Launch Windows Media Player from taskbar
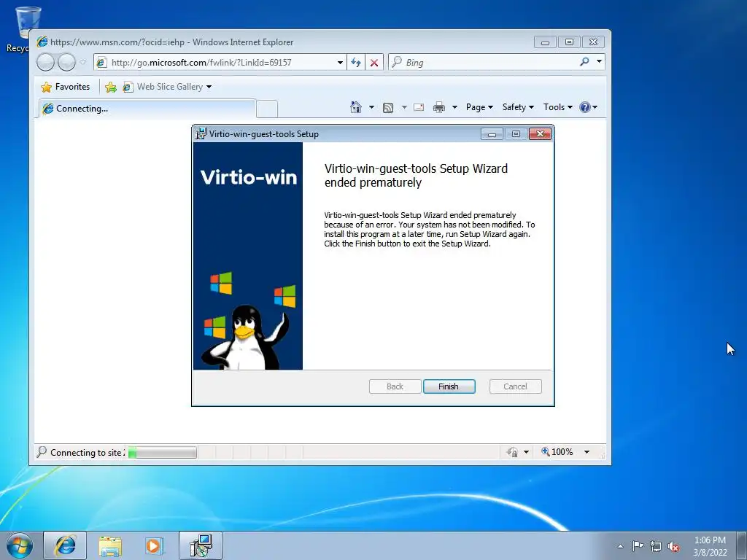Screen dimensions: 747x560 154,545
